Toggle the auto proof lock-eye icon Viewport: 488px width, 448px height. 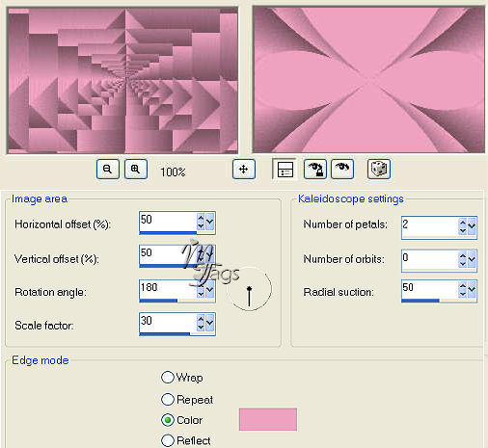(315, 170)
